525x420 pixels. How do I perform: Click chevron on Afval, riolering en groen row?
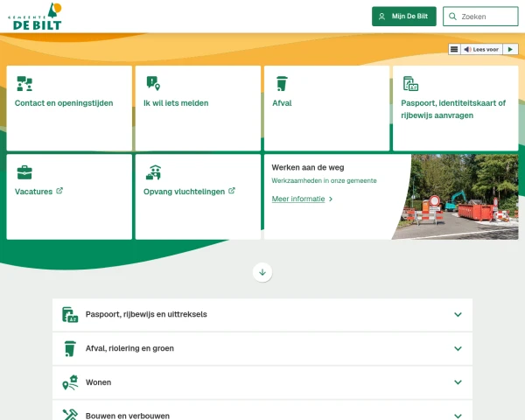click(458, 348)
